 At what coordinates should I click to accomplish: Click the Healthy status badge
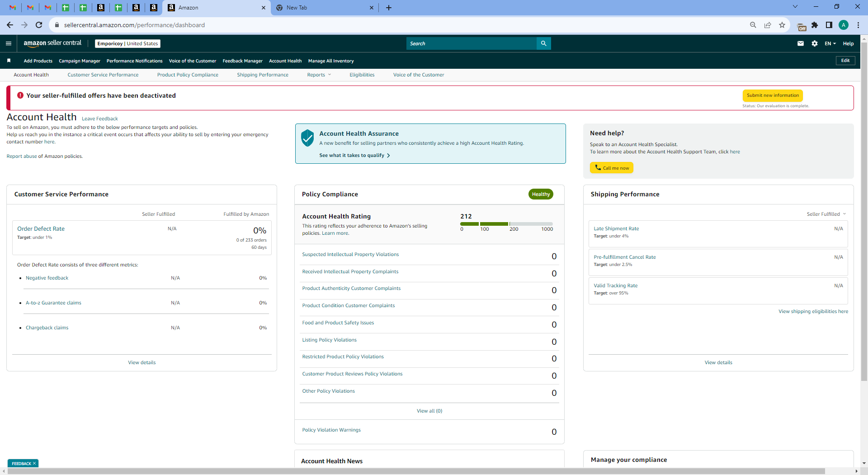point(541,195)
